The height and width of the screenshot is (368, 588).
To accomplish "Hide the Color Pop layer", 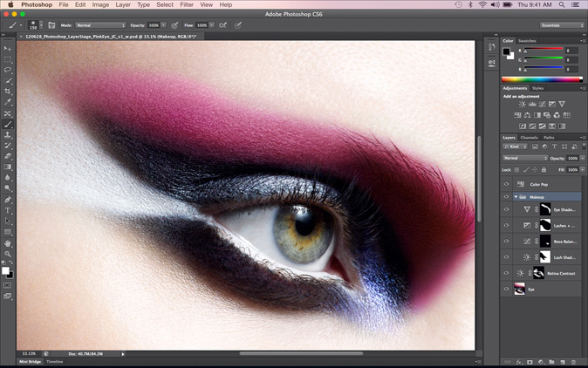I will pos(506,185).
